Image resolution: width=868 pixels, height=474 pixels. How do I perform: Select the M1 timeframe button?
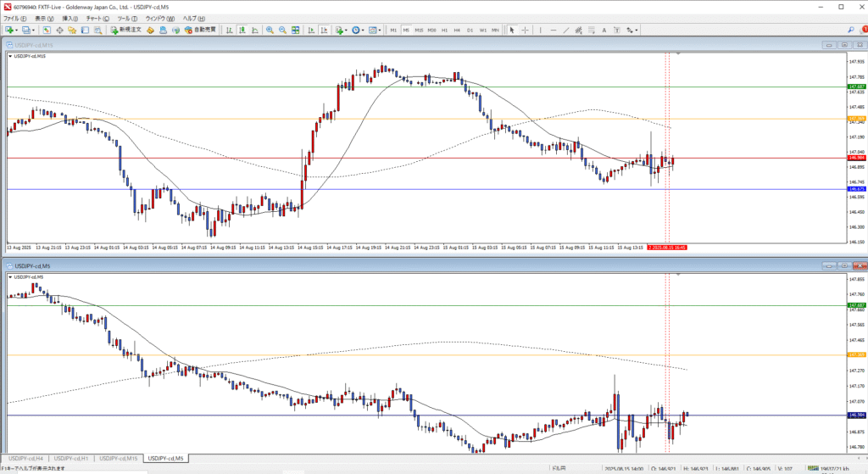coord(393,30)
